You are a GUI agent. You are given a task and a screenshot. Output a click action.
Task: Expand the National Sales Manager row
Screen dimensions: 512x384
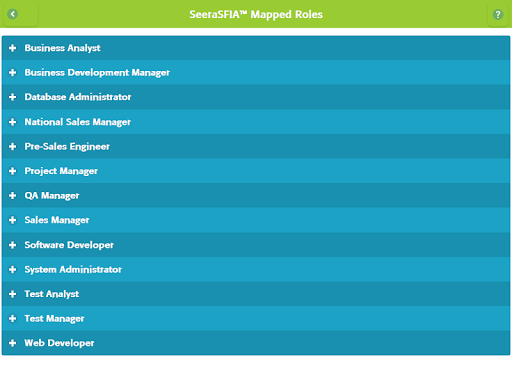tap(256, 122)
